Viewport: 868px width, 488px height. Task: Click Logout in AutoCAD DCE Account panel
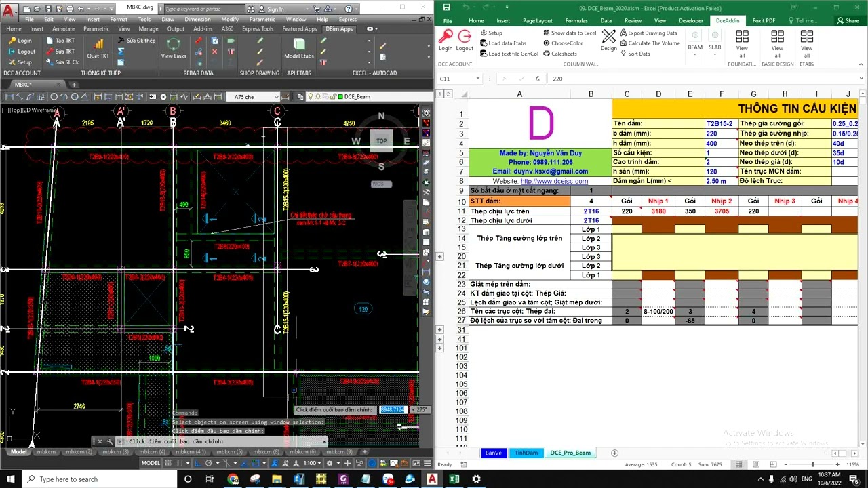(22, 52)
